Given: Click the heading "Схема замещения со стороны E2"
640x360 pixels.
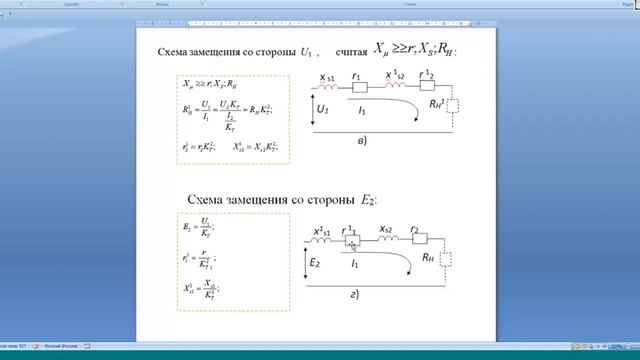Looking at the screenshot, I should tap(282, 200).
